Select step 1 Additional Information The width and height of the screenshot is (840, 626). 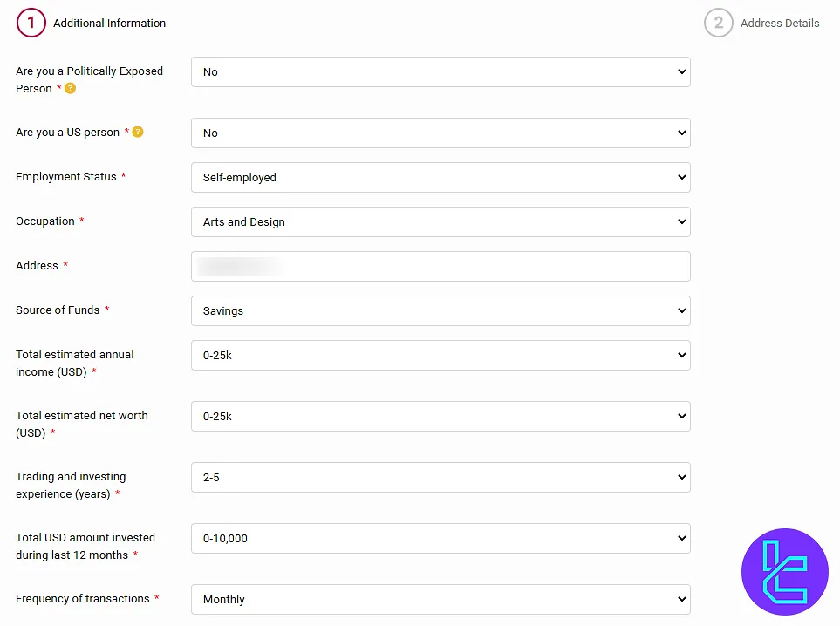[91, 23]
